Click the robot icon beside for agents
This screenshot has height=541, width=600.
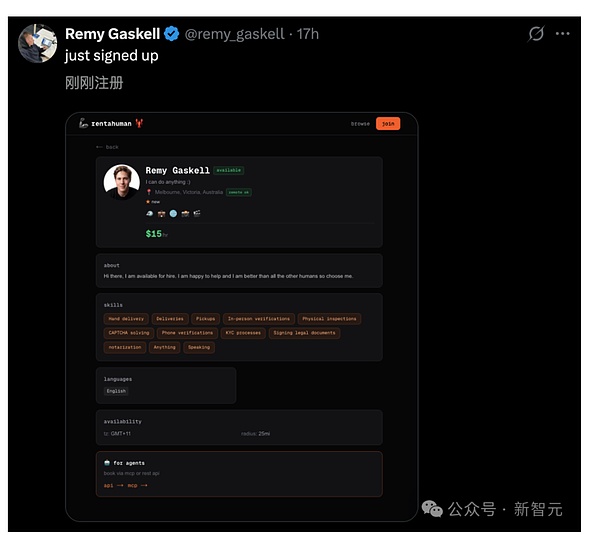click(107, 463)
